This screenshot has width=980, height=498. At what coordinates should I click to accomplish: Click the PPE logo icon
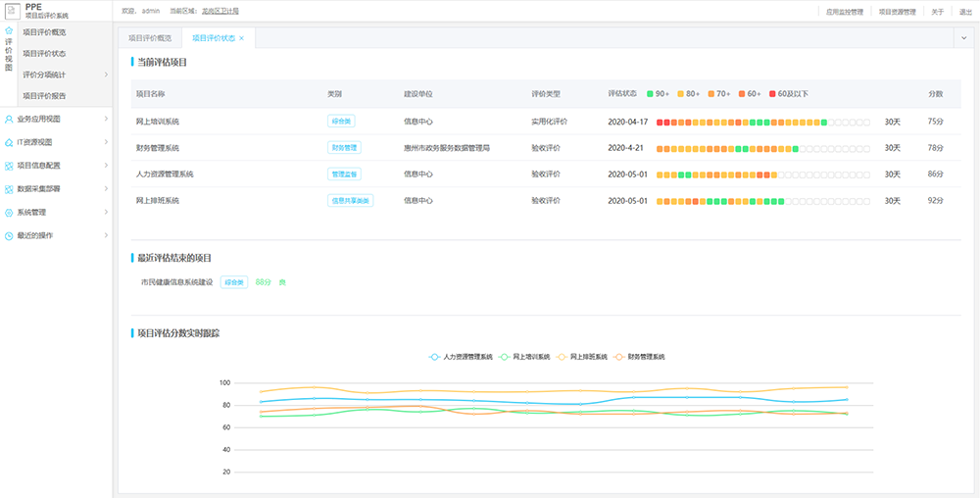tap(13, 11)
